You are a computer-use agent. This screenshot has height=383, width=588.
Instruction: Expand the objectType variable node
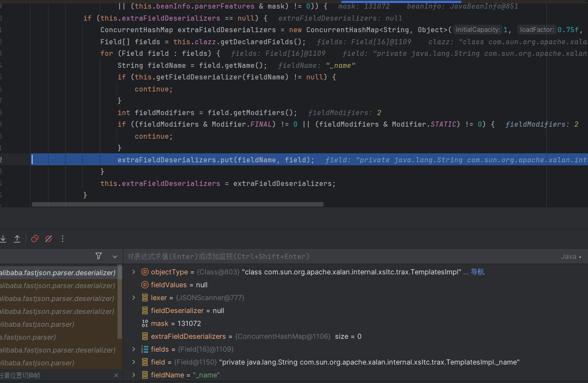click(x=133, y=272)
